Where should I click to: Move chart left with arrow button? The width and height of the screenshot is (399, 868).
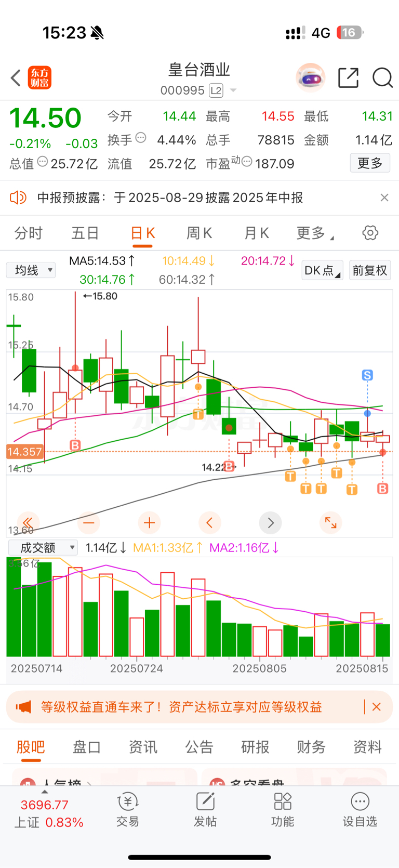210,522
